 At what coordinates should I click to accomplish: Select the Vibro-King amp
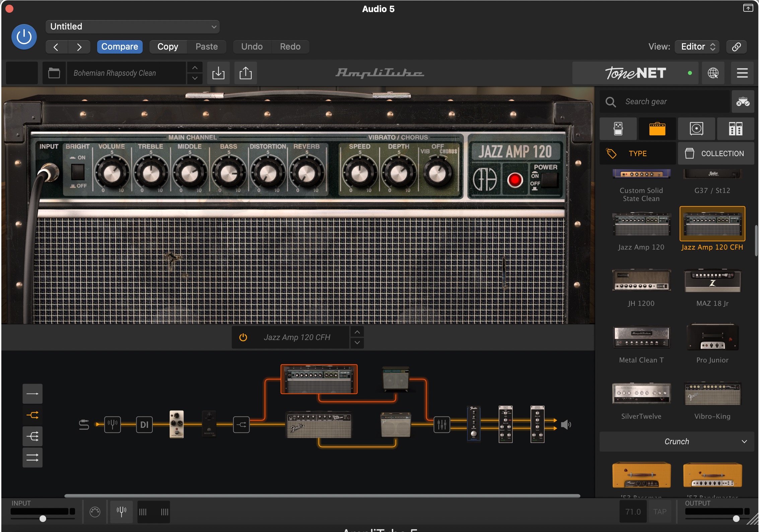(712, 393)
